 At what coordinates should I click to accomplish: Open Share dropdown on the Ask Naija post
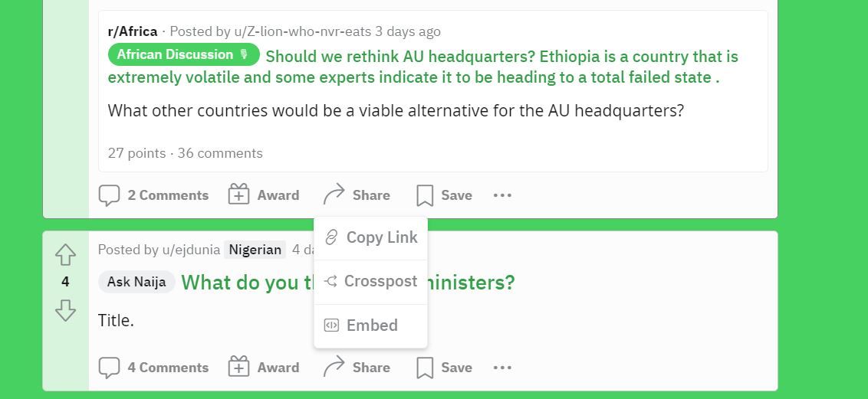click(x=357, y=368)
